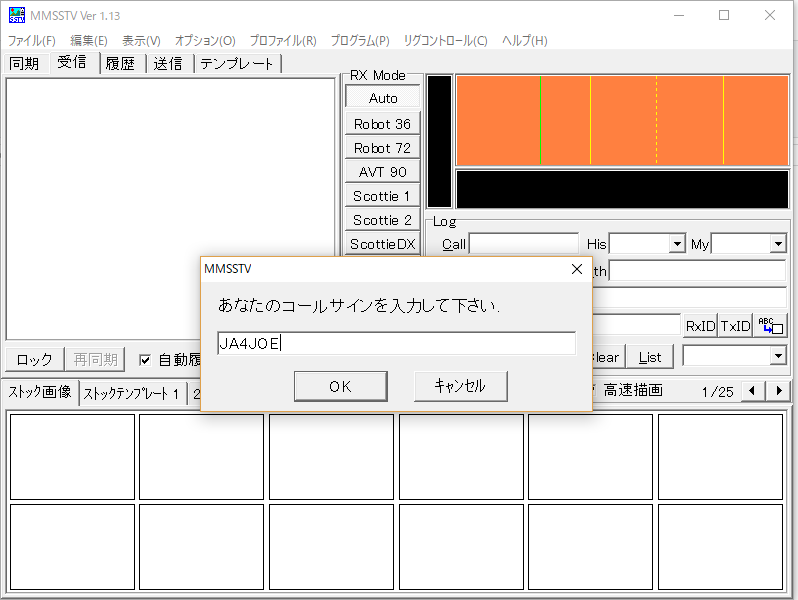Click the 再同期 button
This screenshot has height=600, width=798.
95,360
